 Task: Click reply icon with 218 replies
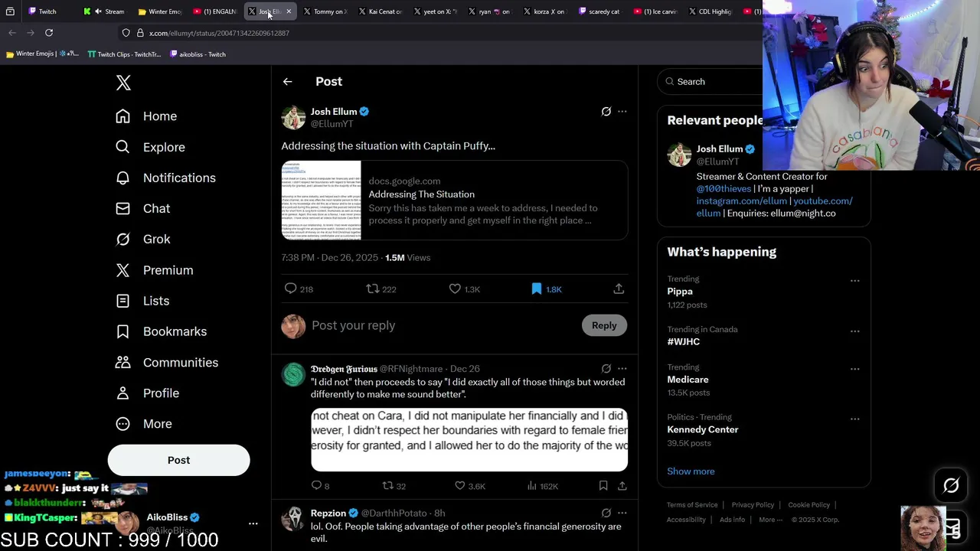(290, 289)
